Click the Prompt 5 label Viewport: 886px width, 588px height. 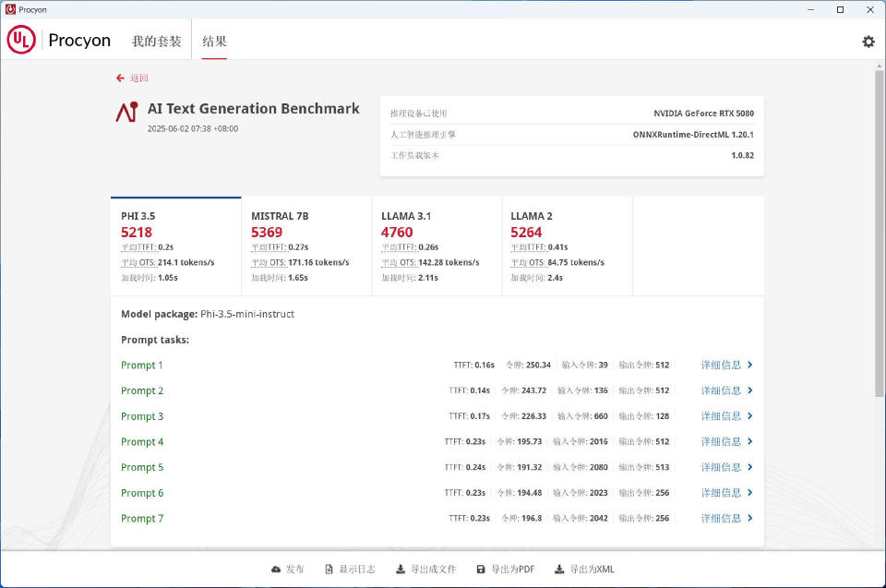click(x=142, y=468)
